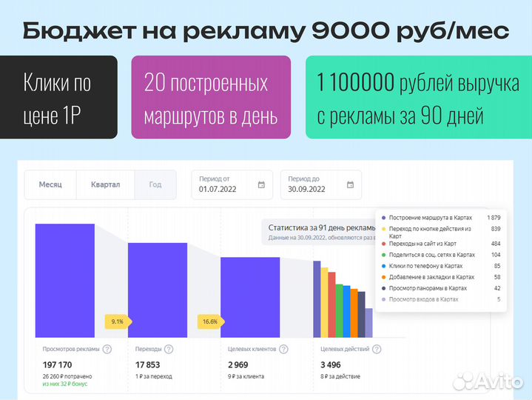Click the purple route bar in Целевых действий chart
Viewport: 532px width, 400px height.
(x=317, y=299)
